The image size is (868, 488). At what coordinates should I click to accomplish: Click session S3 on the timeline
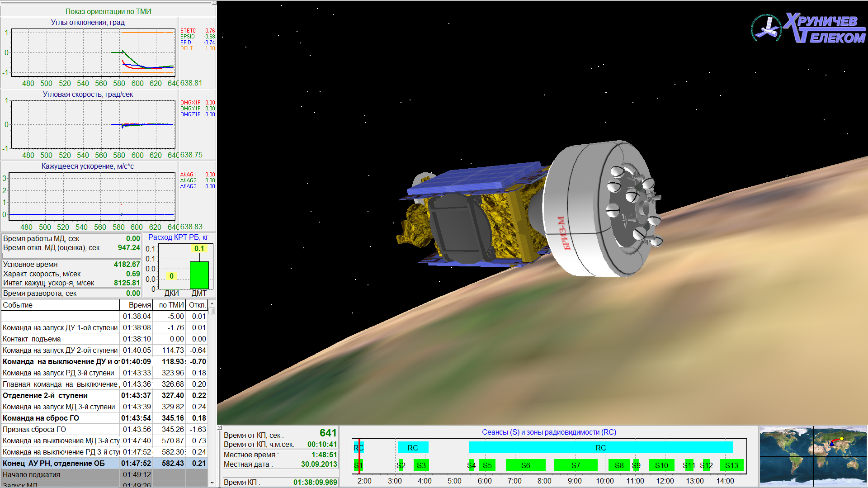421,465
